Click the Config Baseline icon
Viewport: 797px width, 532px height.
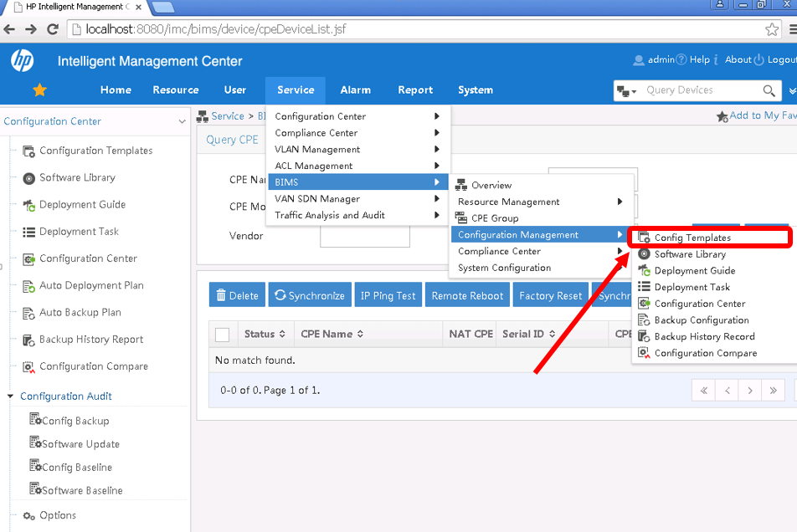pos(35,465)
